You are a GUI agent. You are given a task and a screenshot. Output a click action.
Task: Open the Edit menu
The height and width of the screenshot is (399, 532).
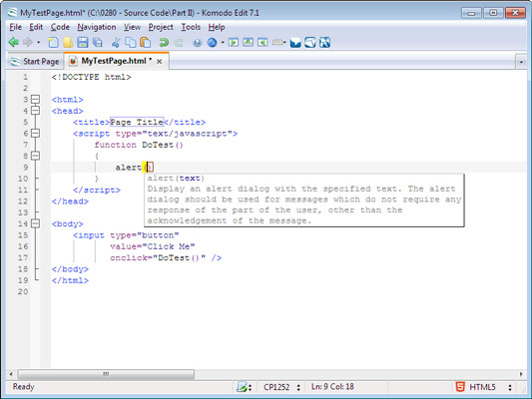coord(36,27)
